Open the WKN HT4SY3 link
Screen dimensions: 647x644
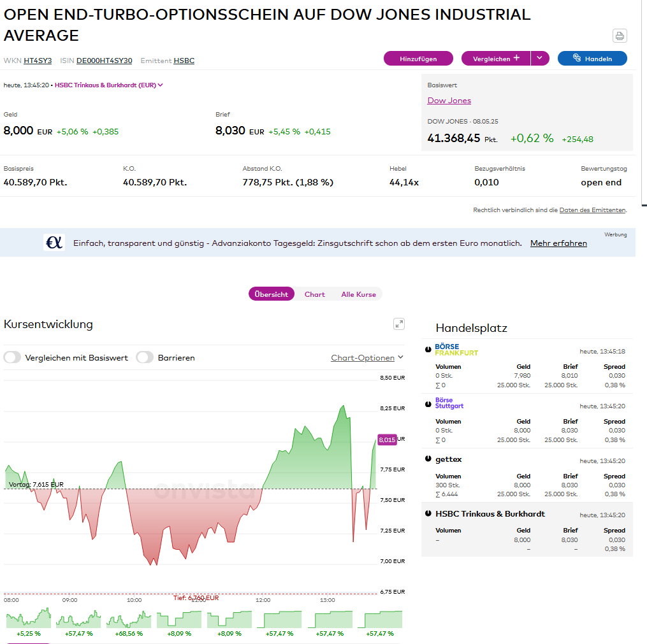38,61
